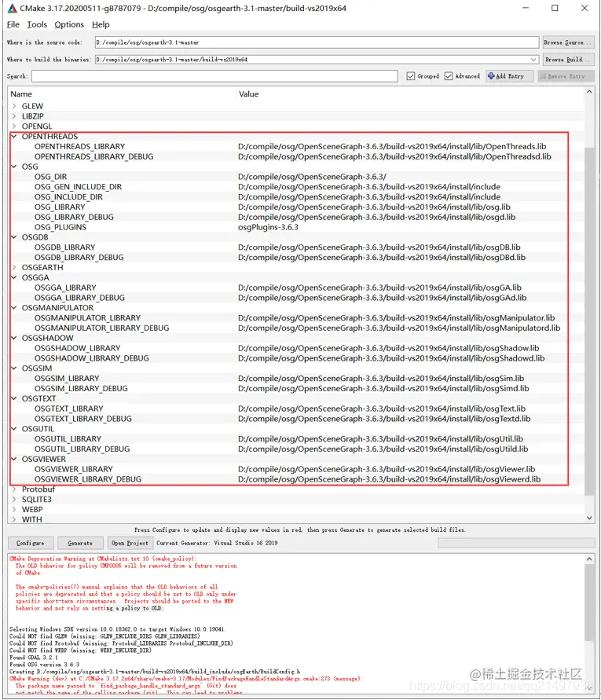601x700 pixels.
Task: Collapse the OSGTEXT group
Action: (14, 398)
